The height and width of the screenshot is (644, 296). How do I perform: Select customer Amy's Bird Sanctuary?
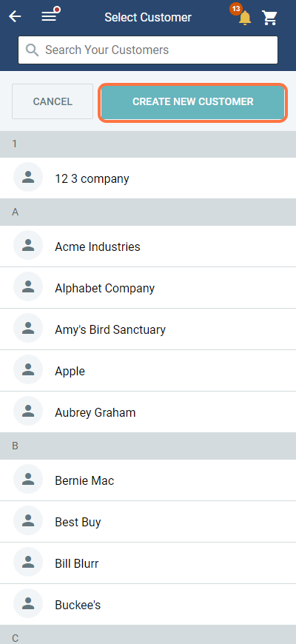coord(148,329)
